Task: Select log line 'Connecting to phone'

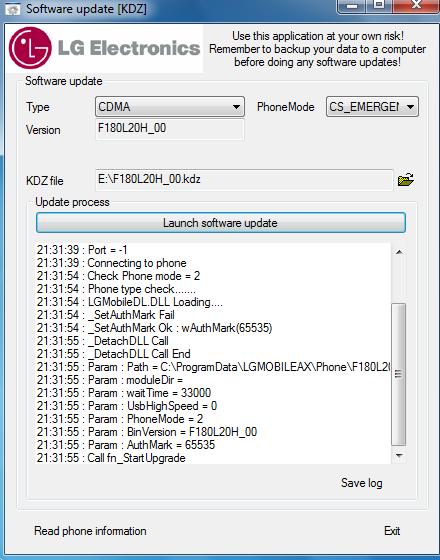Action: 111,263
